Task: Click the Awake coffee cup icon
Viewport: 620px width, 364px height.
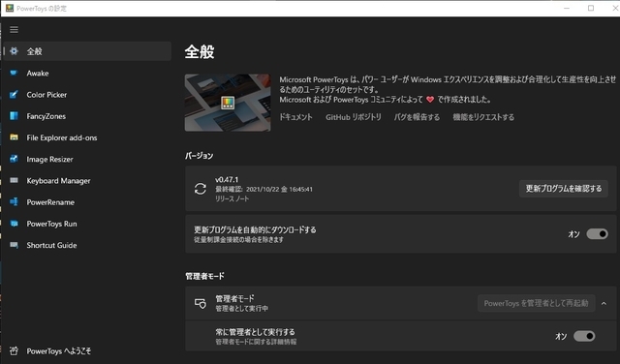Action: click(14, 73)
